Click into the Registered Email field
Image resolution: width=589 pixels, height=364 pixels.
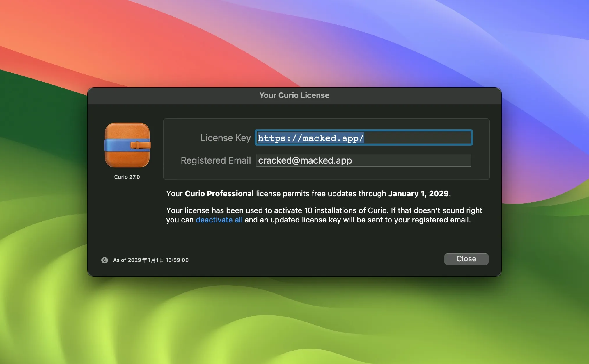(x=363, y=160)
